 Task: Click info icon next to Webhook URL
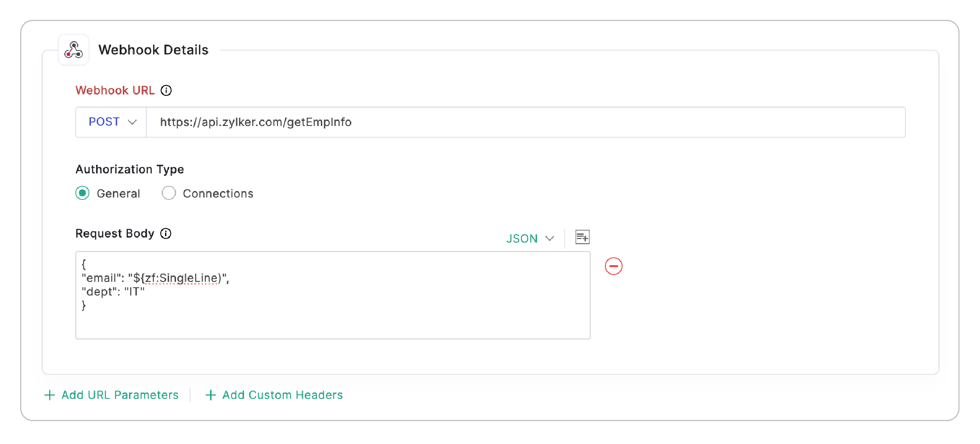click(x=166, y=90)
